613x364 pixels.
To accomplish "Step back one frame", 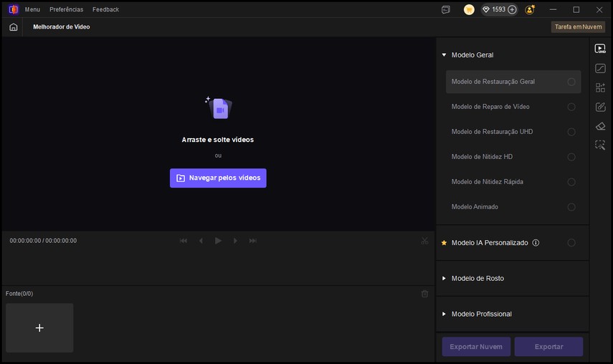I will coord(201,241).
